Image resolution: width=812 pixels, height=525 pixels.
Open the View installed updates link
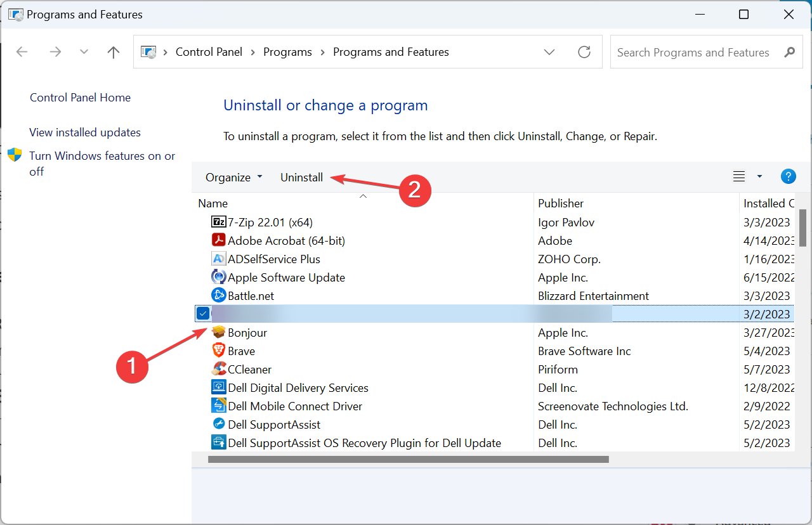click(84, 132)
